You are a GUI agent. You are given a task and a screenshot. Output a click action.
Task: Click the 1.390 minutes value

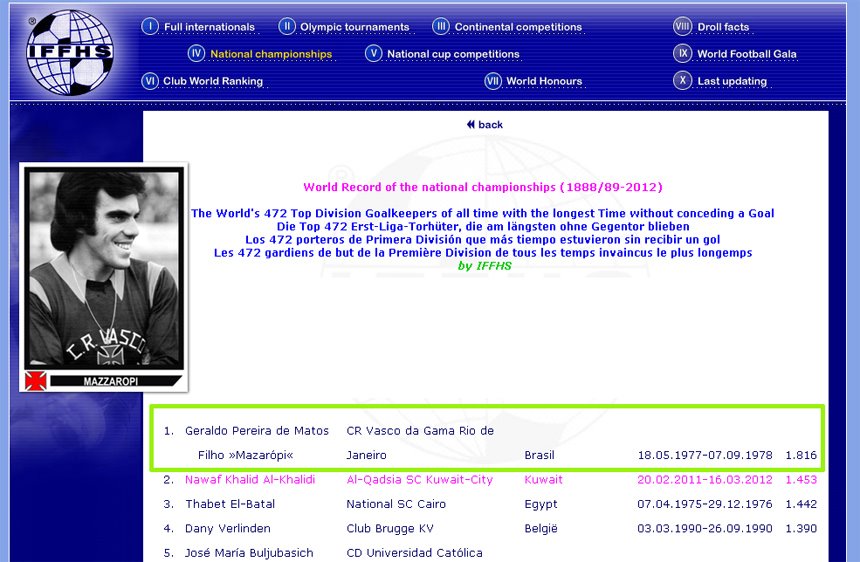point(801,529)
